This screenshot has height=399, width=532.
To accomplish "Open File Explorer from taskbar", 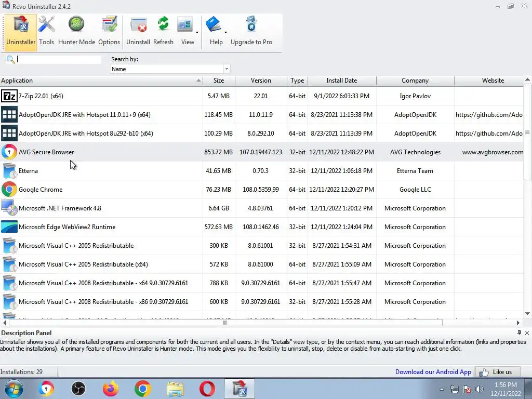I will point(175,389).
